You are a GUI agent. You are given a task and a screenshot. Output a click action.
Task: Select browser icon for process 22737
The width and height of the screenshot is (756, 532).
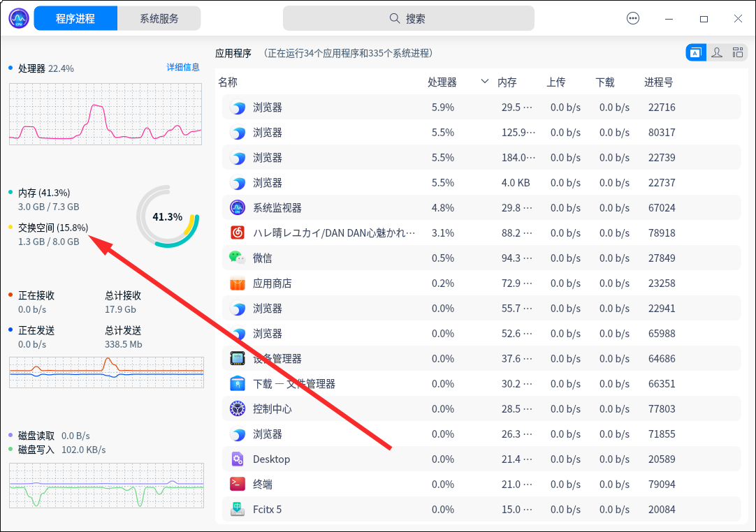[238, 183]
